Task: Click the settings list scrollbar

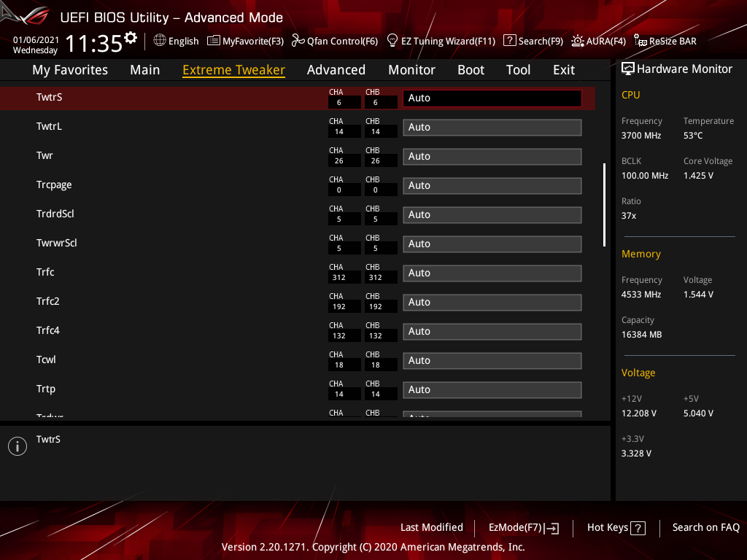Action: (604, 205)
